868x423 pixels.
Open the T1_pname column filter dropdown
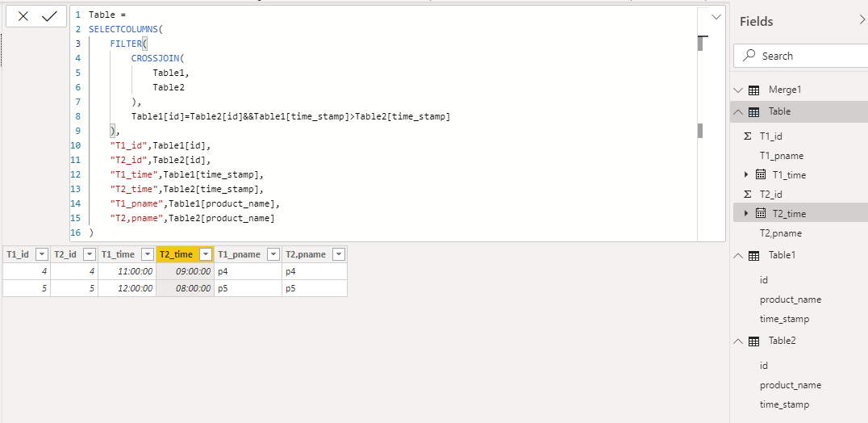click(273, 254)
